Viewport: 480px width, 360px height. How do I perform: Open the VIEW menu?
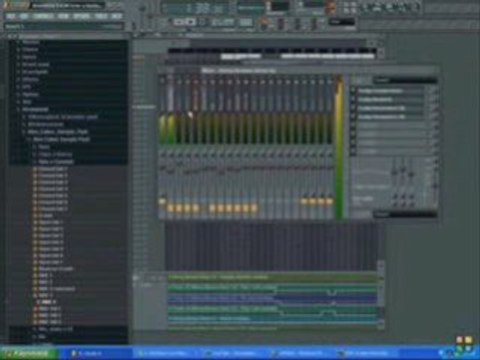tap(63, 16)
